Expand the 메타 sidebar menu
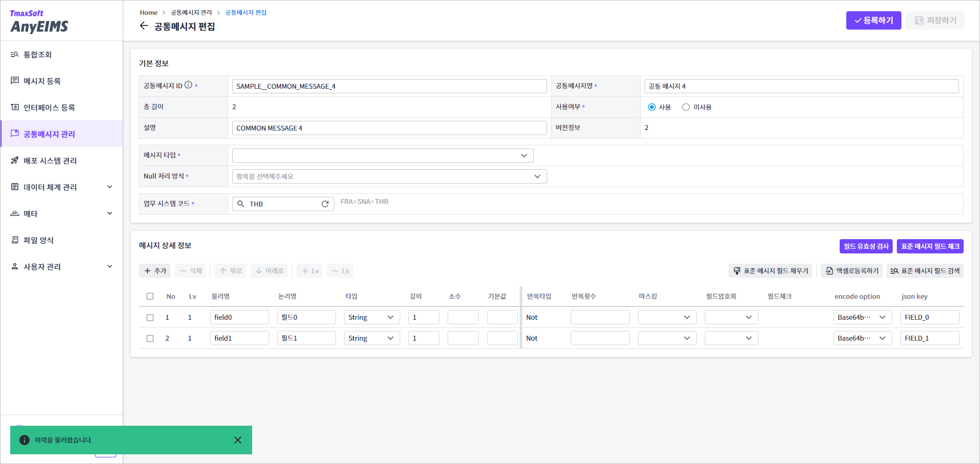 point(61,214)
